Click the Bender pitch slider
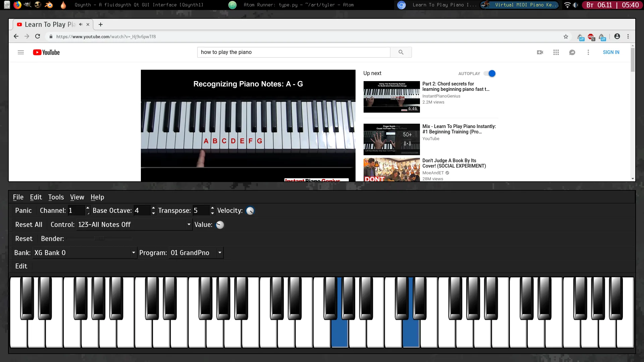Image resolution: width=644 pixels, height=362 pixels. (99, 239)
